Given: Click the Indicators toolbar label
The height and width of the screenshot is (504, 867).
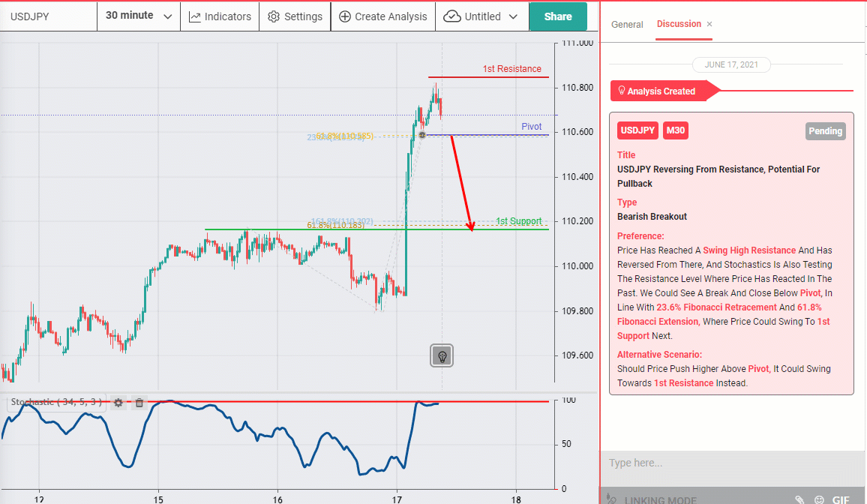Looking at the screenshot, I should [x=228, y=16].
